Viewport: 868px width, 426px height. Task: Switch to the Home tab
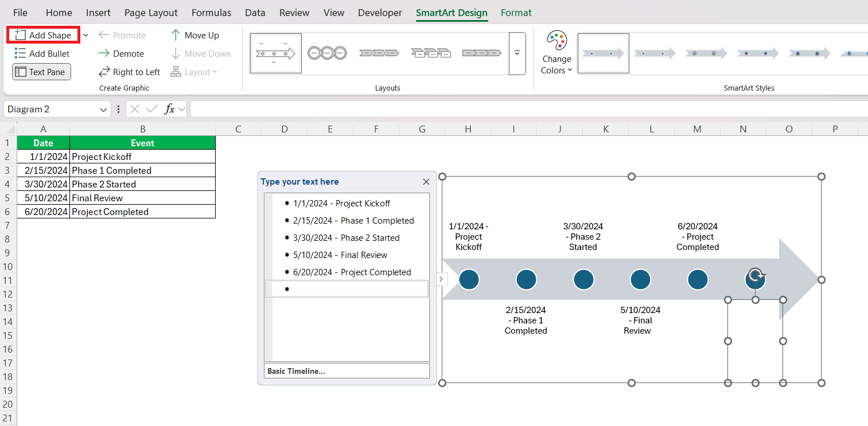pyautogui.click(x=59, y=13)
